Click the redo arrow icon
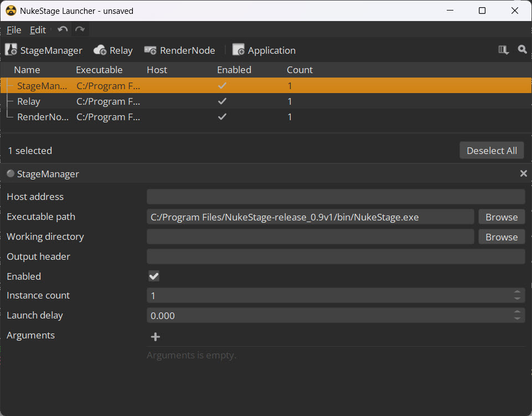532x416 pixels. [x=80, y=30]
